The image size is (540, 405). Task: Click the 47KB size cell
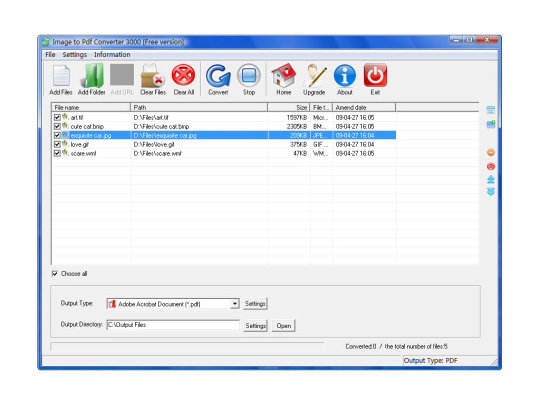coord(300,153)
